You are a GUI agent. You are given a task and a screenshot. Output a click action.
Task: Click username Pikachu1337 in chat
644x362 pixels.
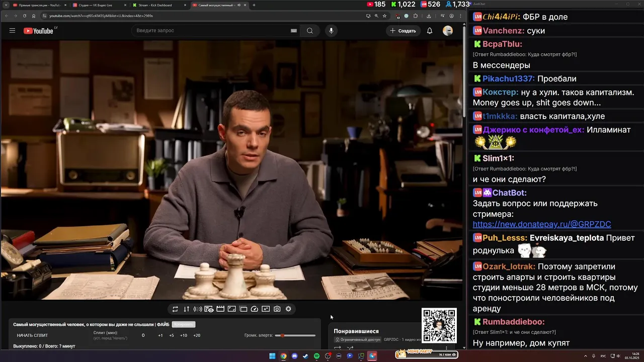coord(508,79)
